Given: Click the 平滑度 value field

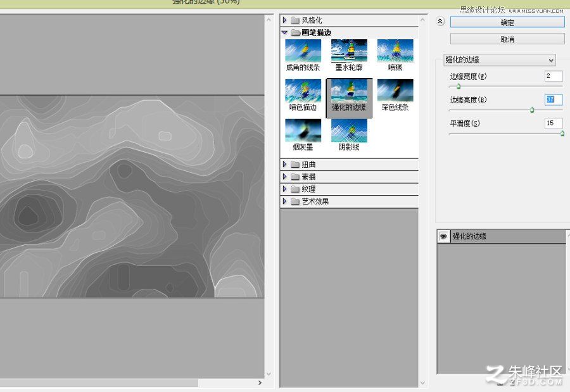Looking at the screenshot, I should tap(554, 123).
